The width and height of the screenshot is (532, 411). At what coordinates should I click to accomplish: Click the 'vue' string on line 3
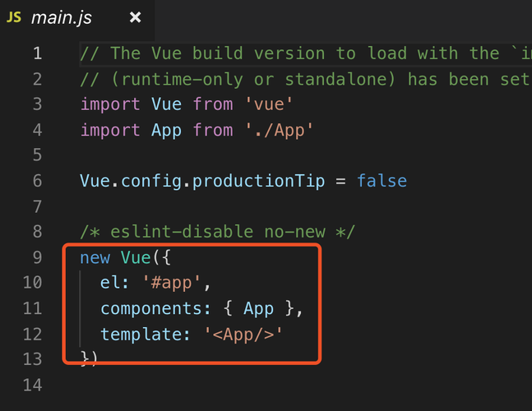click(269, 104)
